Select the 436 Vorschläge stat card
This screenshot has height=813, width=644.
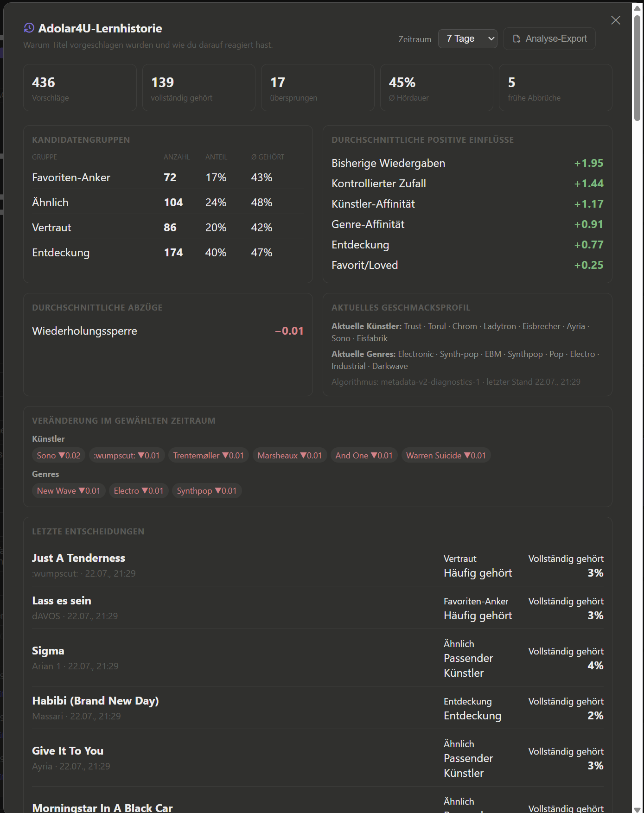[80, 88]
